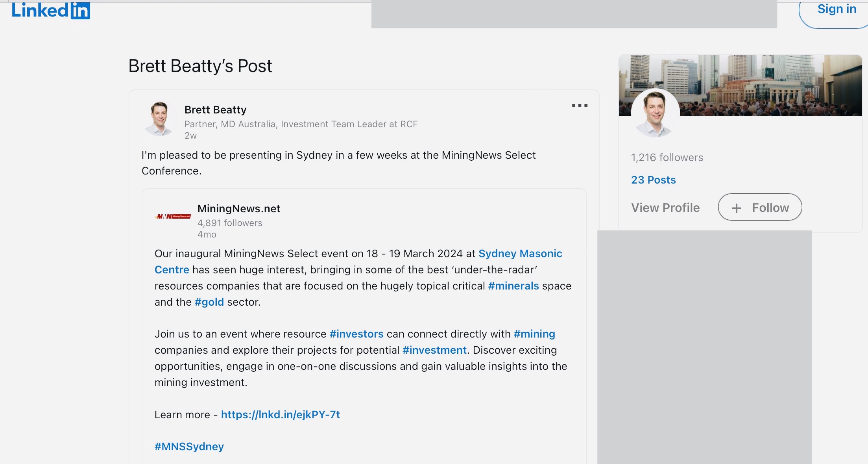Image resolution: width=868 pixels, height=464 pixels.
Task: Open the MiningNews.net page name link
Action: (x=239, y=208)
